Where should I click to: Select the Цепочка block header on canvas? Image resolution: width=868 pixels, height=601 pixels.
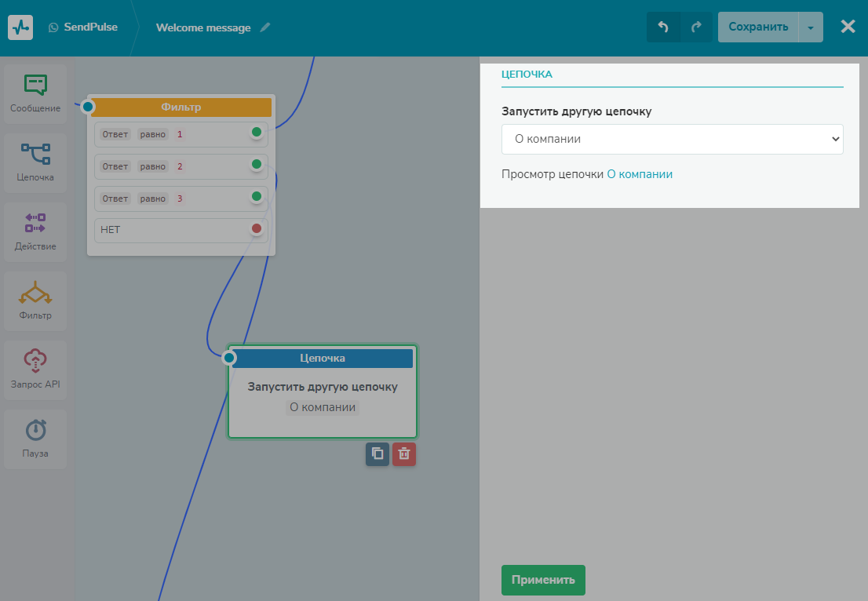[x=323, y=358]
